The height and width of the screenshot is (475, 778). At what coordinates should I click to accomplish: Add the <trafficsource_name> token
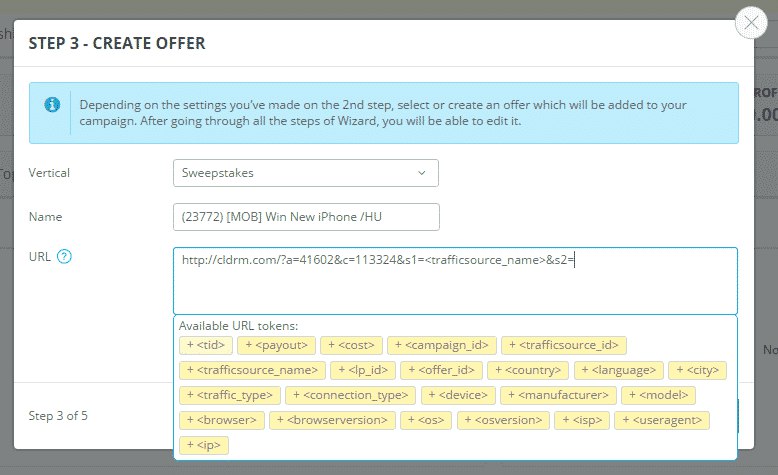click(x=252, y=370)
